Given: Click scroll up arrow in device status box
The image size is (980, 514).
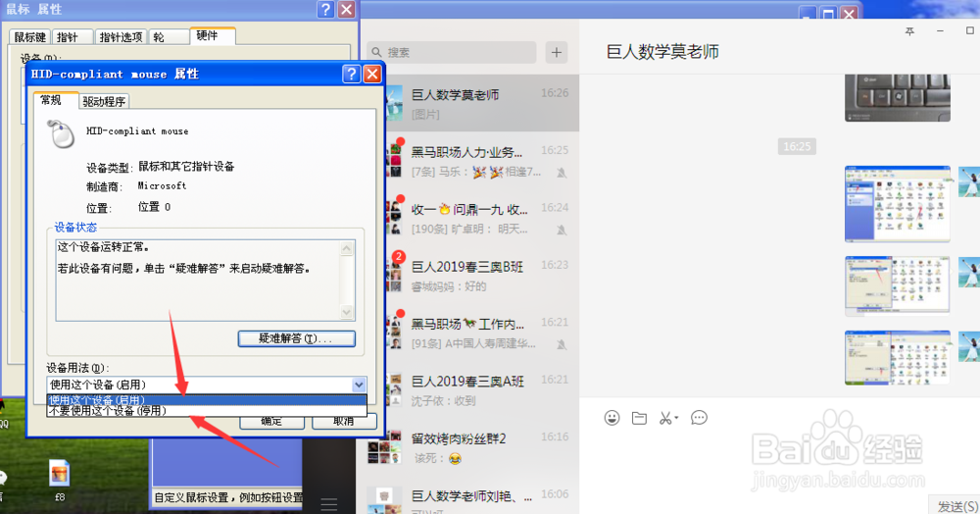Looking at the screenshot, I should pyautogui.click(x=347, y=248).
